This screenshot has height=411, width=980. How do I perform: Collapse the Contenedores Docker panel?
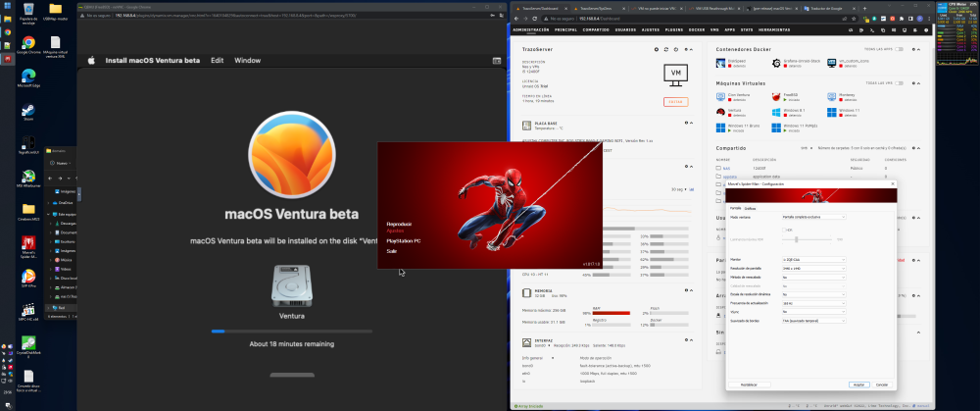point(917,49)
